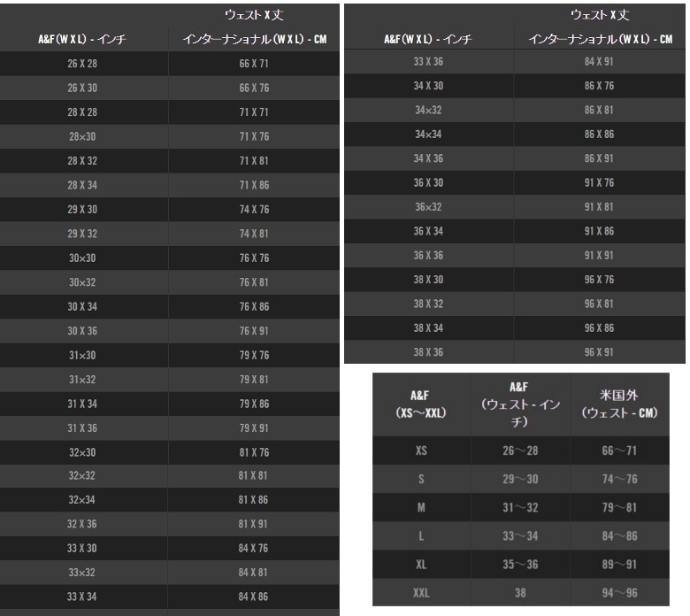Click the 32×32 size cell

click(82, 475)
